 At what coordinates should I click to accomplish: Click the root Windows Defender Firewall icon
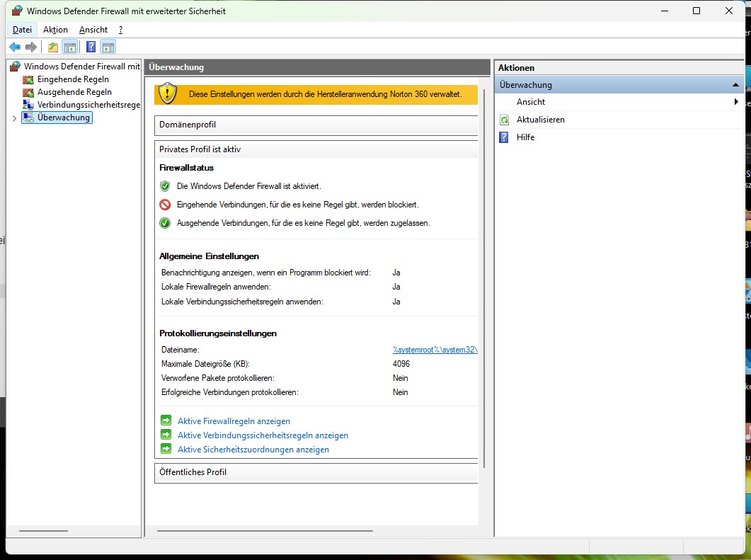coord(16,66)
